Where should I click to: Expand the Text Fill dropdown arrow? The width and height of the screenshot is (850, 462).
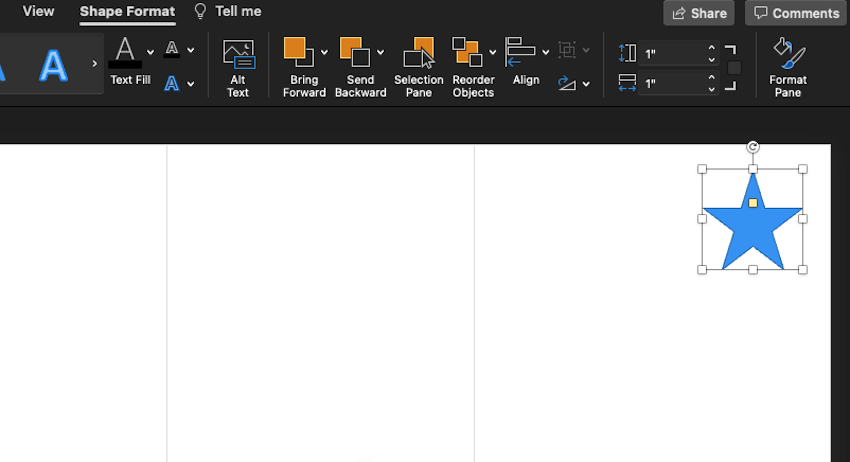151,52
